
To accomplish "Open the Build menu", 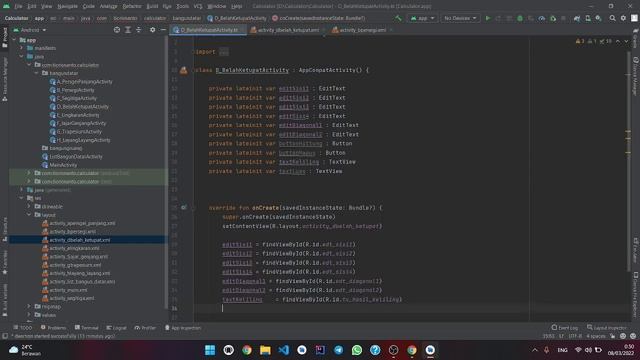I will (x=152, y=6).
